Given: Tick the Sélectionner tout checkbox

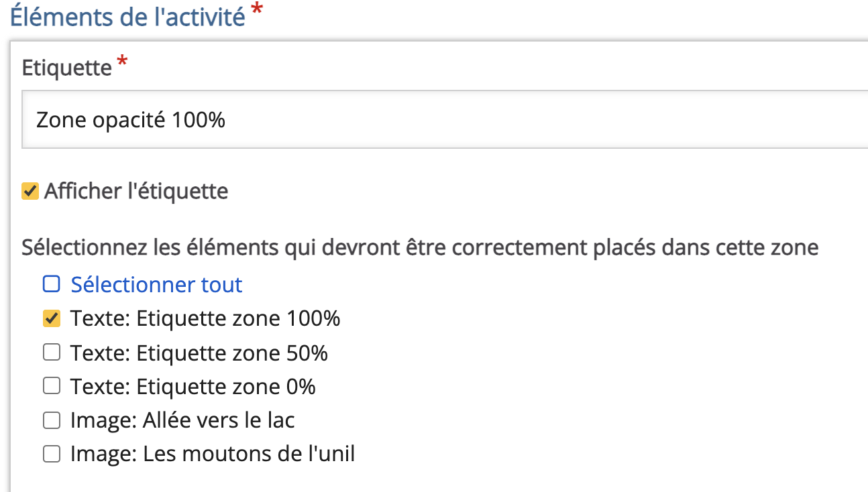Looking at the screenshot, I should pos(52,285).
